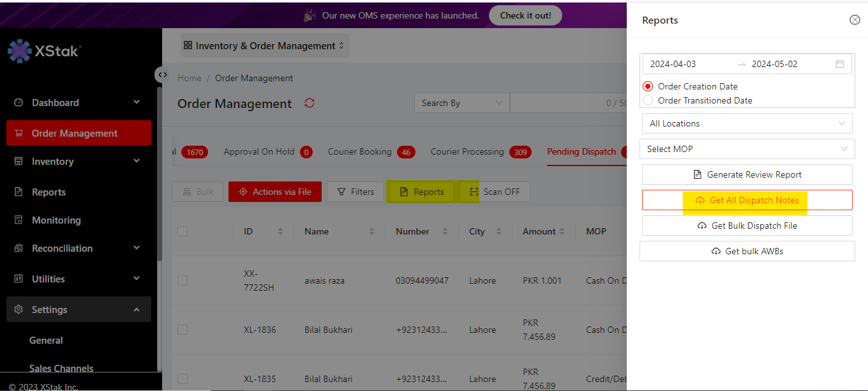Select Order Transitioned Date radio option
The height and width of the screenshot is (391, 868).
(x=648, y=100)
